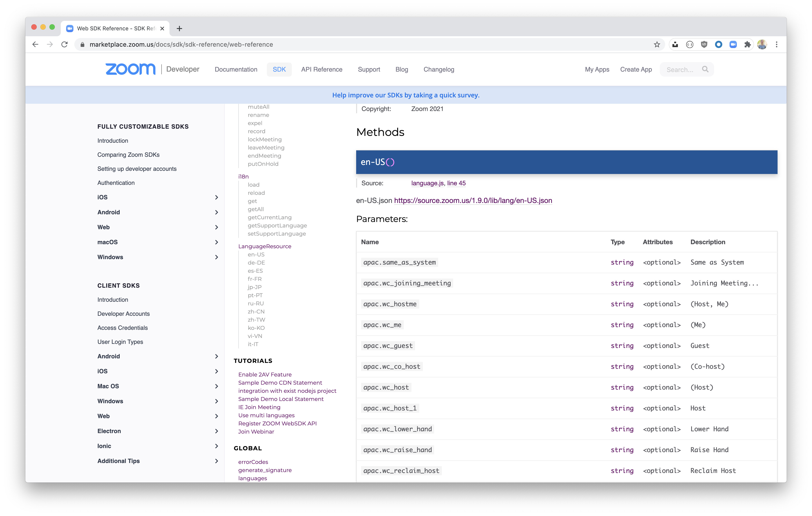The width and height of the screenshot is (812, 516).
Task: Open the en-US.json source URL
Action: click(x=473, y=200)
